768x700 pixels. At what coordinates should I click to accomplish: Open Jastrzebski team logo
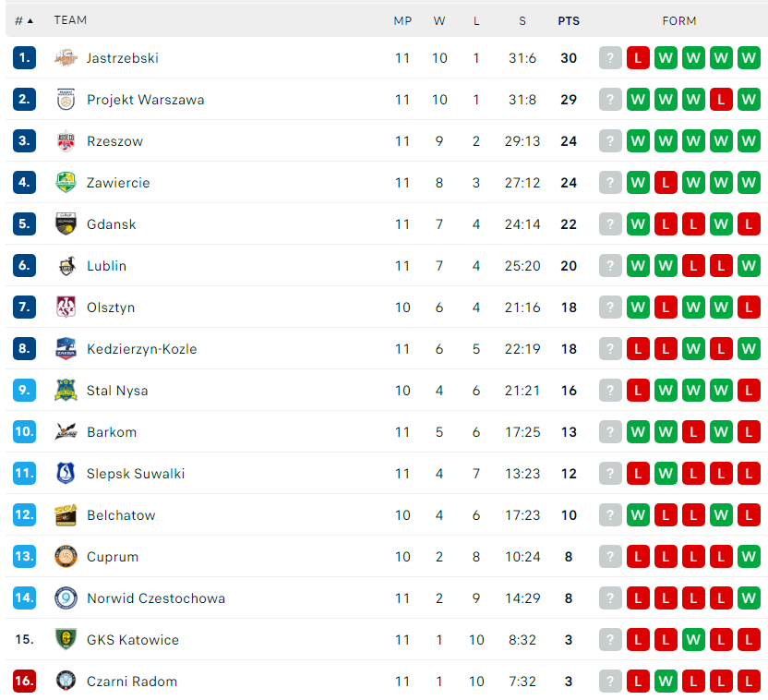tap(66, 58)
